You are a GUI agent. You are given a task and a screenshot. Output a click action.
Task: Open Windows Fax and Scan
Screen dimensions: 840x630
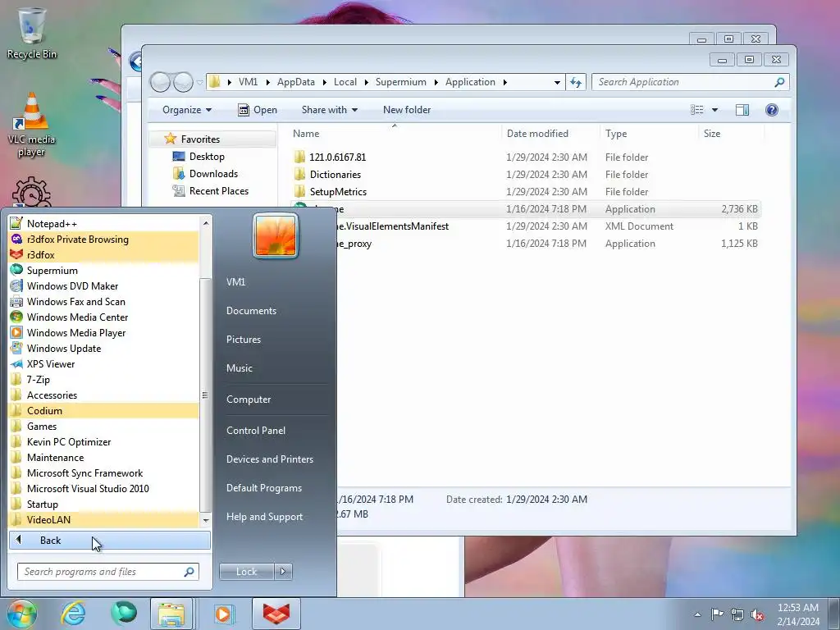coord(104,301)
